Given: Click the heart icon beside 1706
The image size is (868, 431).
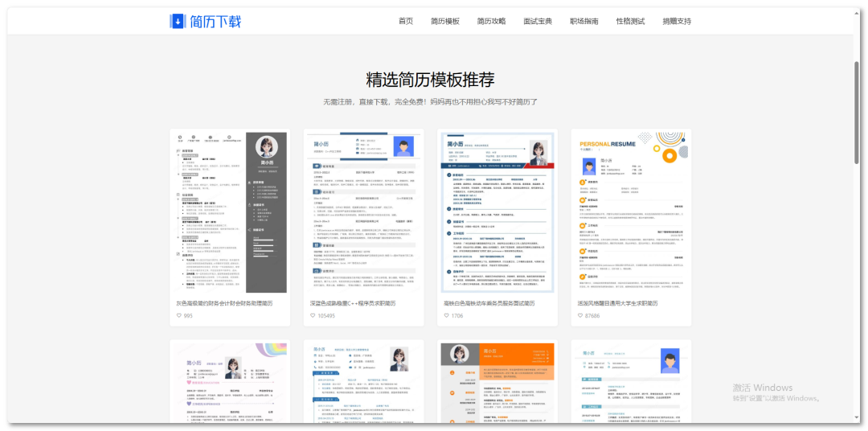Looking at the screenshot, I should click(x=446, y=316).
